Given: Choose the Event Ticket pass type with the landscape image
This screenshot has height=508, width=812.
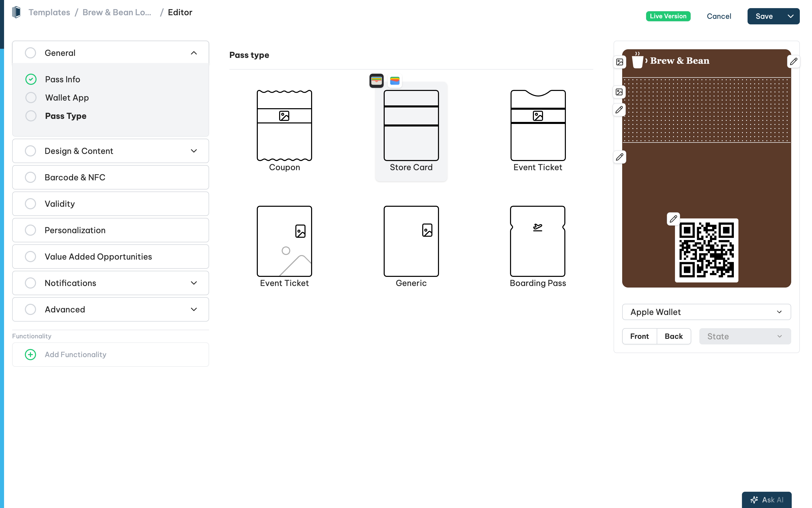Looking at the screenshot, I should (284, 247).
